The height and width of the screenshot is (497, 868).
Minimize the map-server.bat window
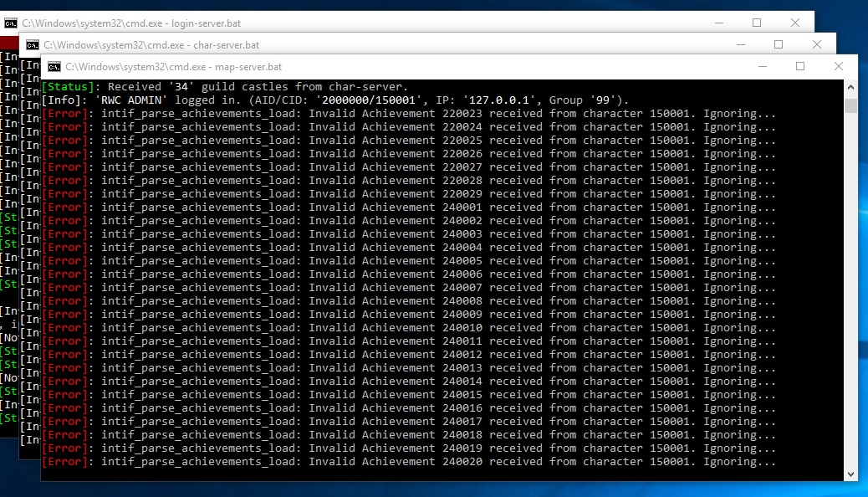pos(763,66)
